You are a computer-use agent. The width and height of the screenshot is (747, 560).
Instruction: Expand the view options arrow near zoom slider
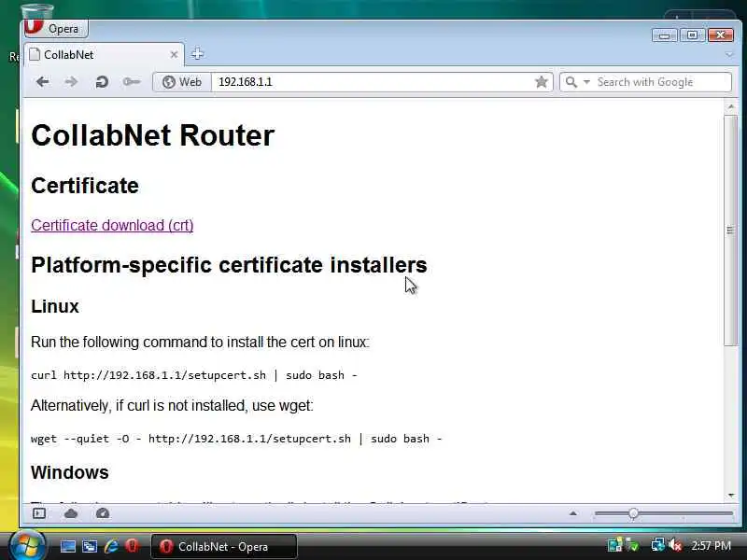[573, 513]
